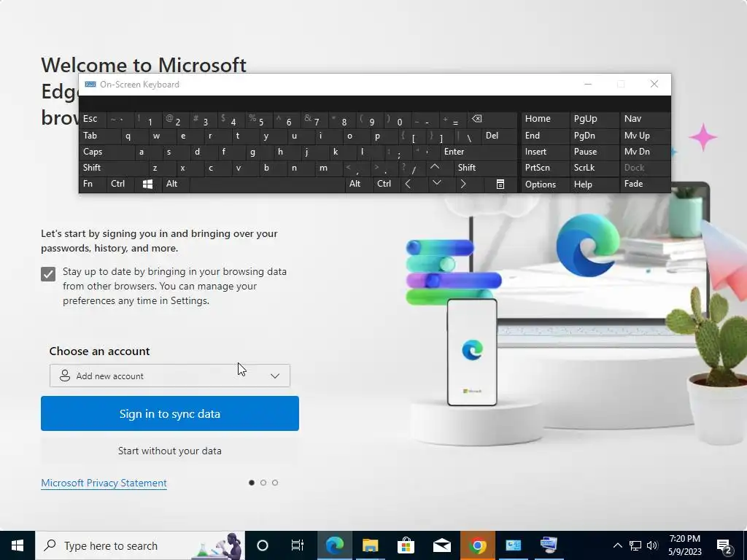Screen dimensions: 747x560
Task: Click the Windows logo key on On-Screen Keyboard
Action: pos(147,184)
